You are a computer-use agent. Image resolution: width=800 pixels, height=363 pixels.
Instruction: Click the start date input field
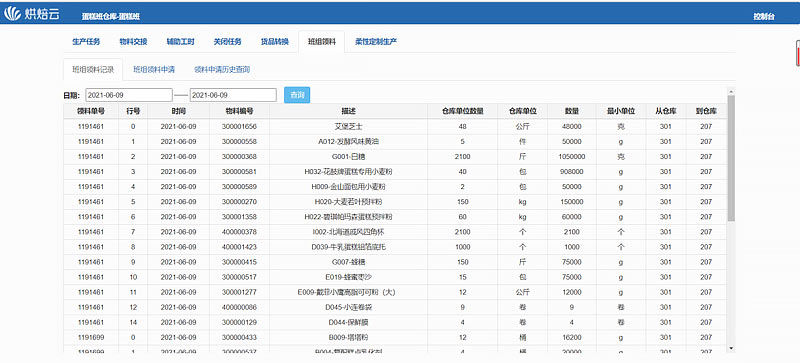tap(129, 95)
